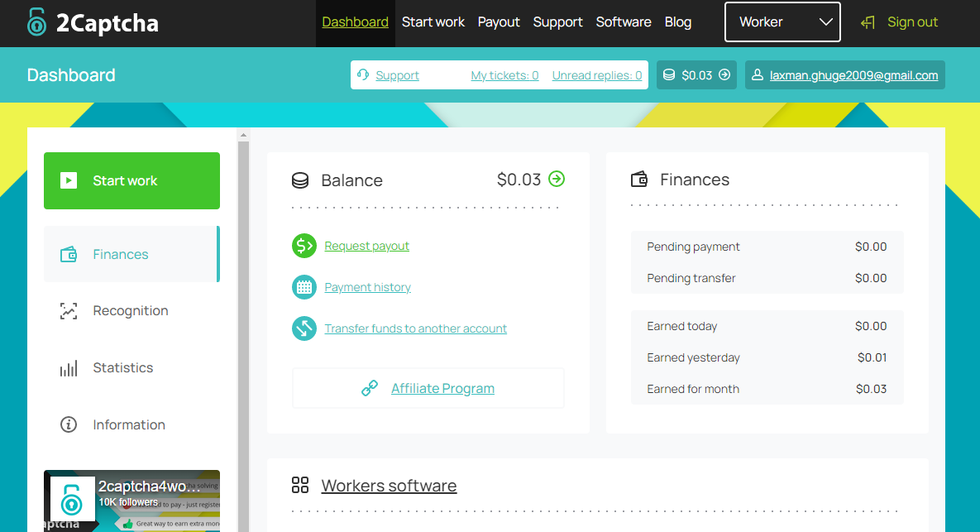Open the 2captcha4workers social page thumbnail

click(131, 501)
